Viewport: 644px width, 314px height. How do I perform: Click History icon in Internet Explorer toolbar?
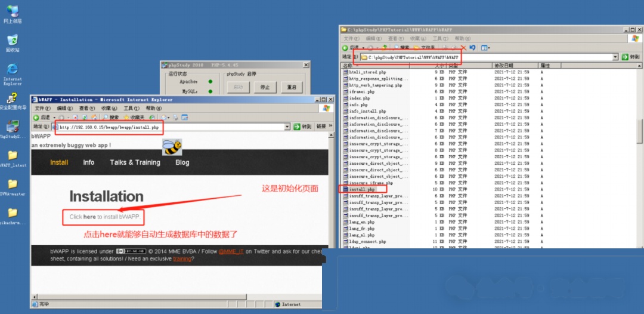(151, 118)
